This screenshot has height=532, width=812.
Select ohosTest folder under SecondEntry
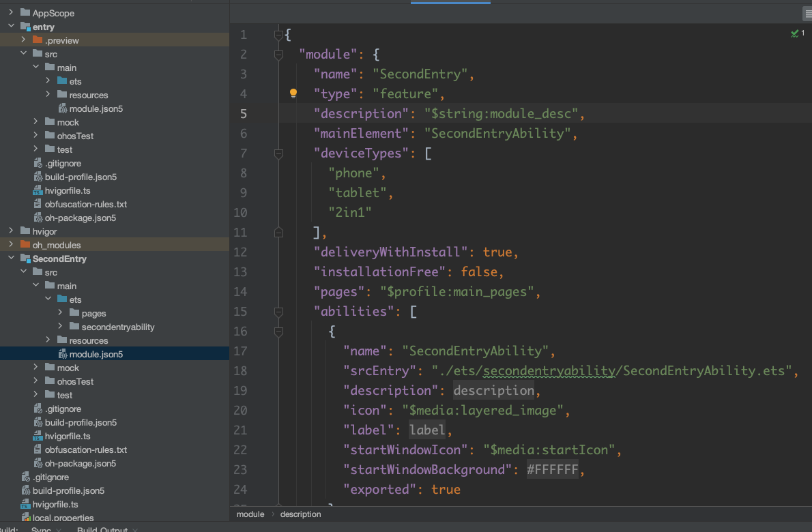[75, 381]
